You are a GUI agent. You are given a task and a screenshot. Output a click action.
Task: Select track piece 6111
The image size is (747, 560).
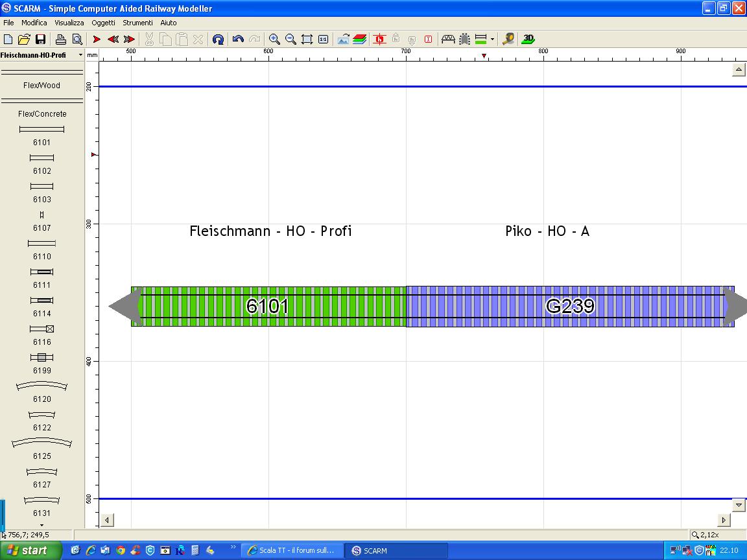tap(42, 279)
